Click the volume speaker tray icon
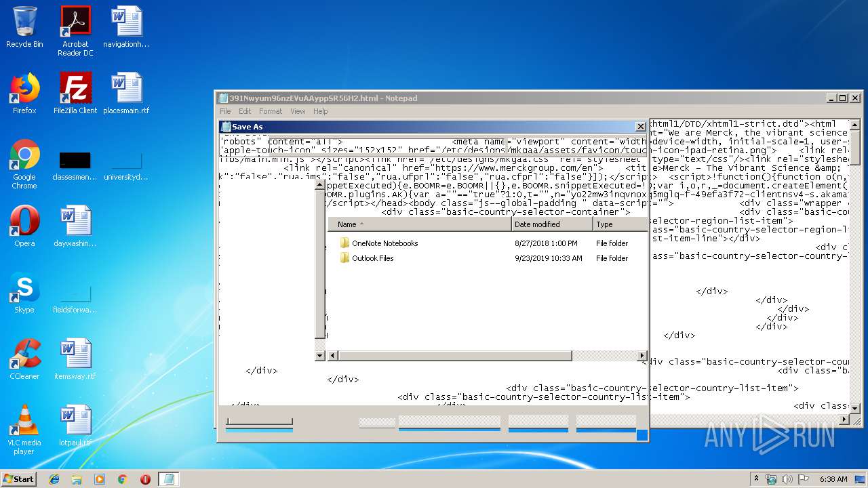Viewport: 868px width, 488px height. point(787,479)
